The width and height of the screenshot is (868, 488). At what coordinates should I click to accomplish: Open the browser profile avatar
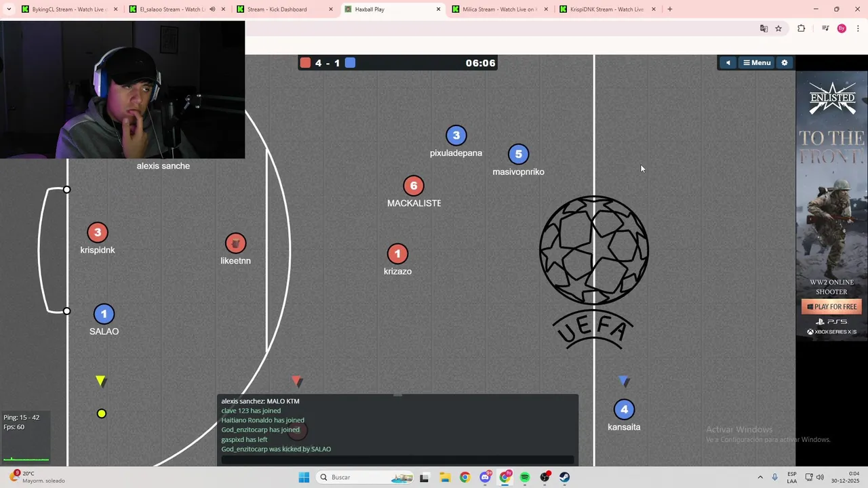[x=842, y=28]
